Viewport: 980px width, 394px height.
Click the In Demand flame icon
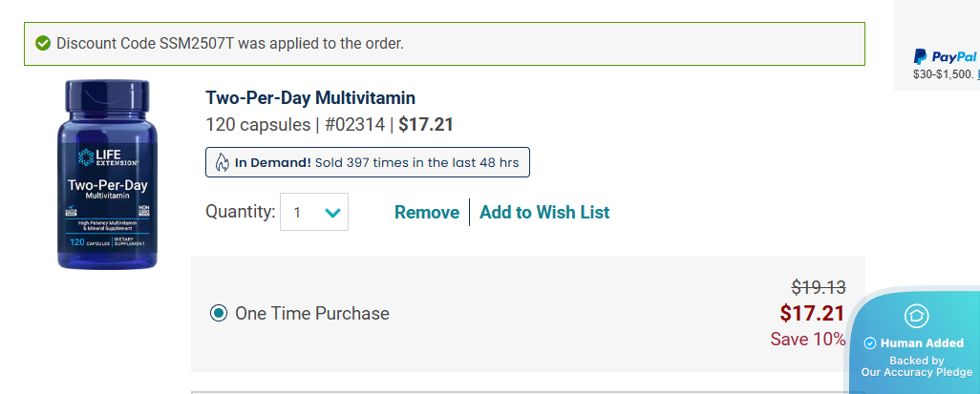tap(221, 162)
